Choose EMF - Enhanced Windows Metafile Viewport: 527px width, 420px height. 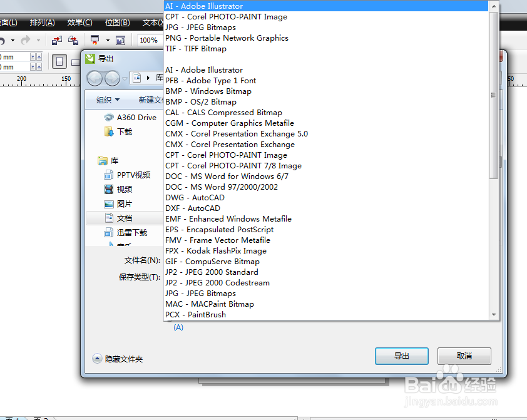(x=325, y=219)
